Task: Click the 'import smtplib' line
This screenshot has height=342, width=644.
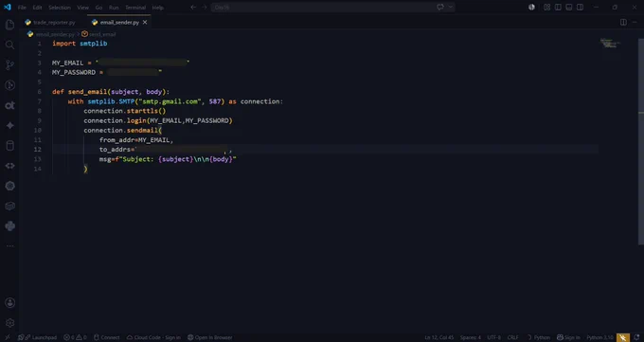Action: click(80, 44)
